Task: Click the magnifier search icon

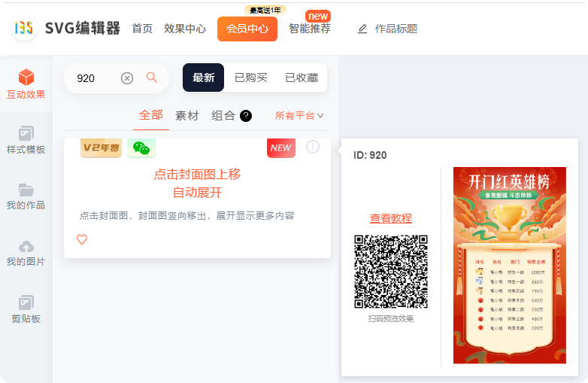Action: click(151, 78)
